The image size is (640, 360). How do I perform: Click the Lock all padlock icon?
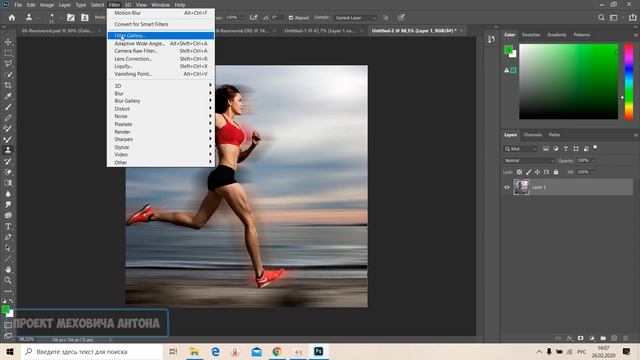(x=556, y=172)
